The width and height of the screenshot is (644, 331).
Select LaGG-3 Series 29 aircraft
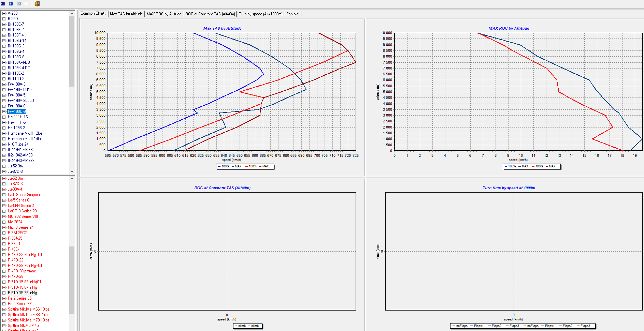click(x=22, y=211)
